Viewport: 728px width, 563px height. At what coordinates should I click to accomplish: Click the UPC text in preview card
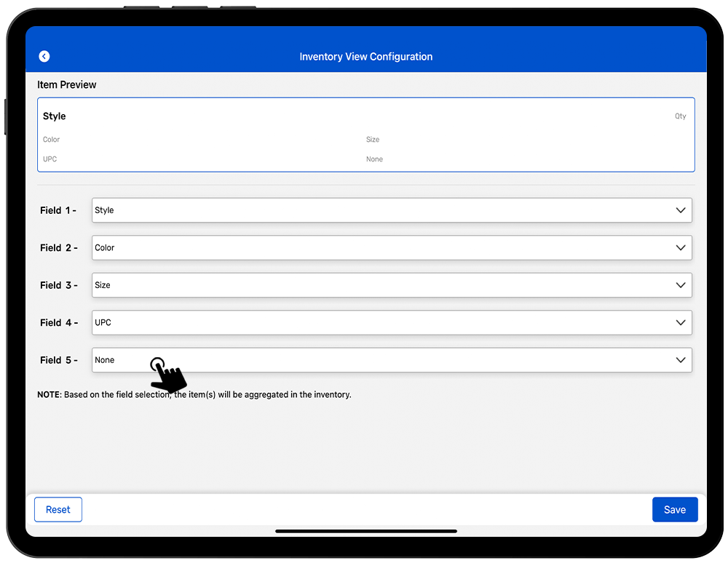tap(50, 159)
